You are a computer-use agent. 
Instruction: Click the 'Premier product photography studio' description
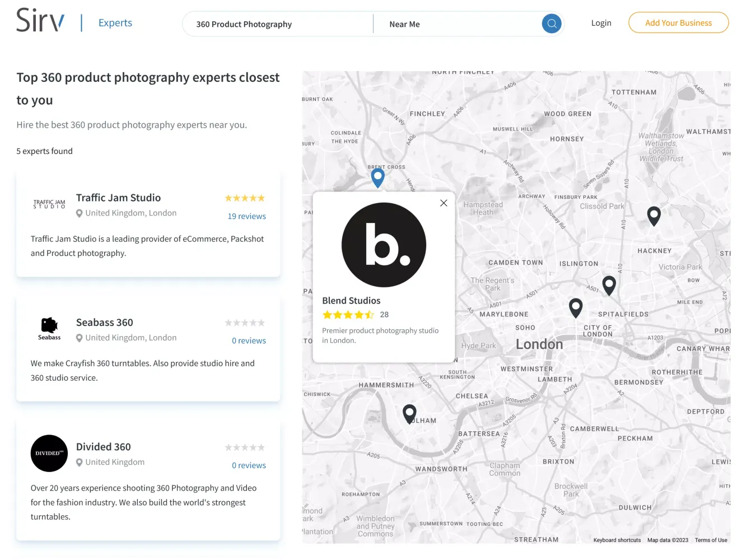(380, 335)
